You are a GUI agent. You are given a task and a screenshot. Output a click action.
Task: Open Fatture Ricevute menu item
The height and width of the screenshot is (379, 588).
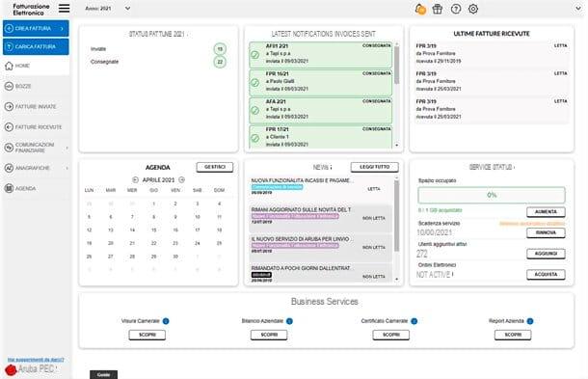click(x=36, y=127)
